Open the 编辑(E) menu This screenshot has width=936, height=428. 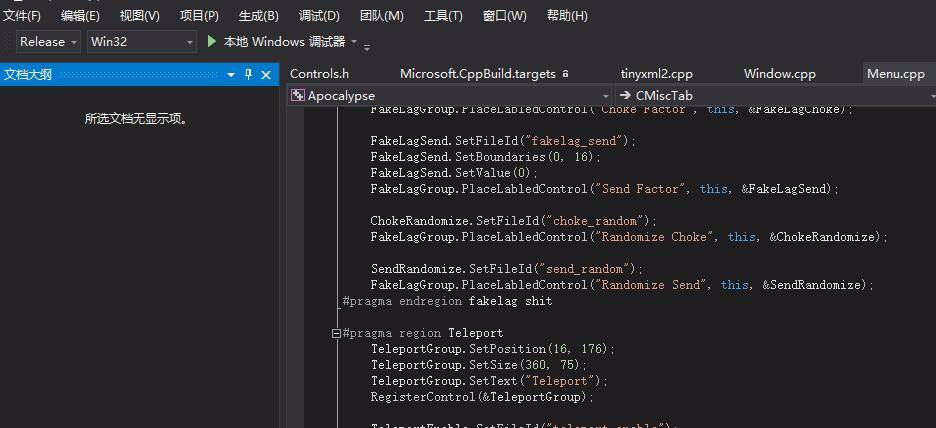(80, 16)
